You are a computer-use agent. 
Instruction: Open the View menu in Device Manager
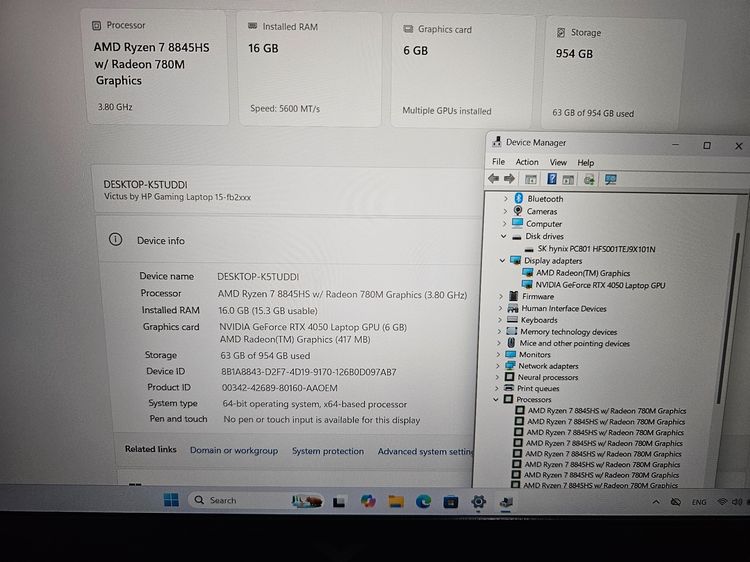point(558,162)
